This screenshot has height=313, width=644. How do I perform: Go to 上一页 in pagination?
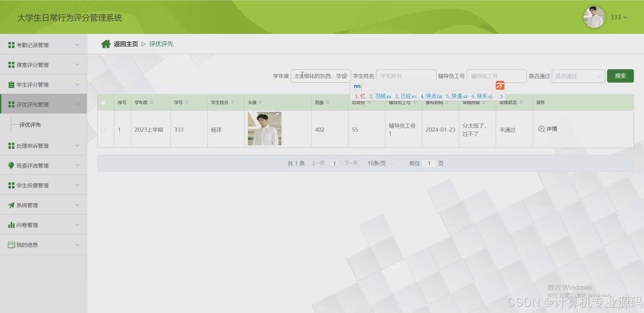(x=318, y=163)
